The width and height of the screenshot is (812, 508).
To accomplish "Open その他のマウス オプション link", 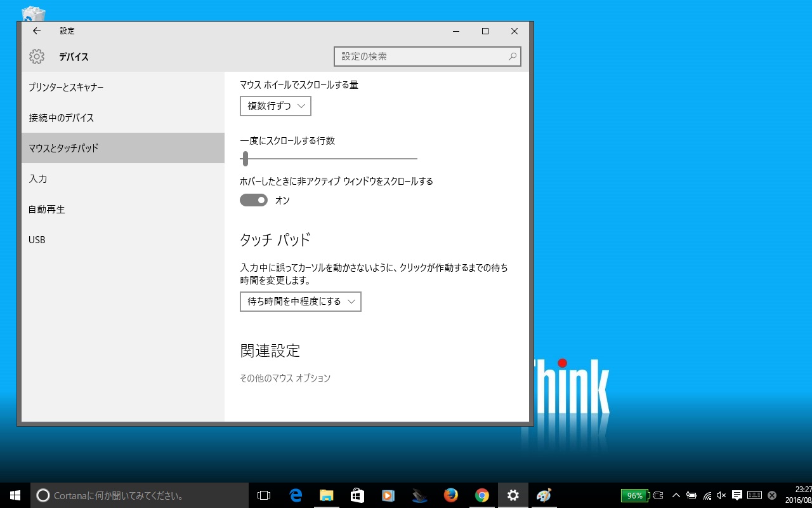I will tap(285, 378).
